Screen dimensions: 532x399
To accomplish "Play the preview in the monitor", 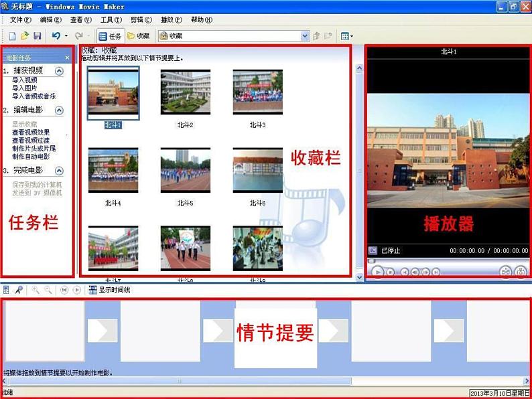I will click(378, 272).
